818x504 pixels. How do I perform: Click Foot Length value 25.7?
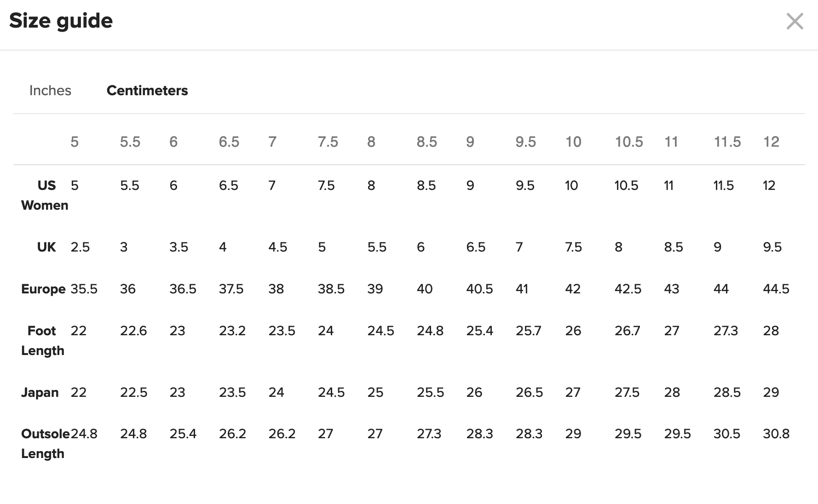coord(528,331)
